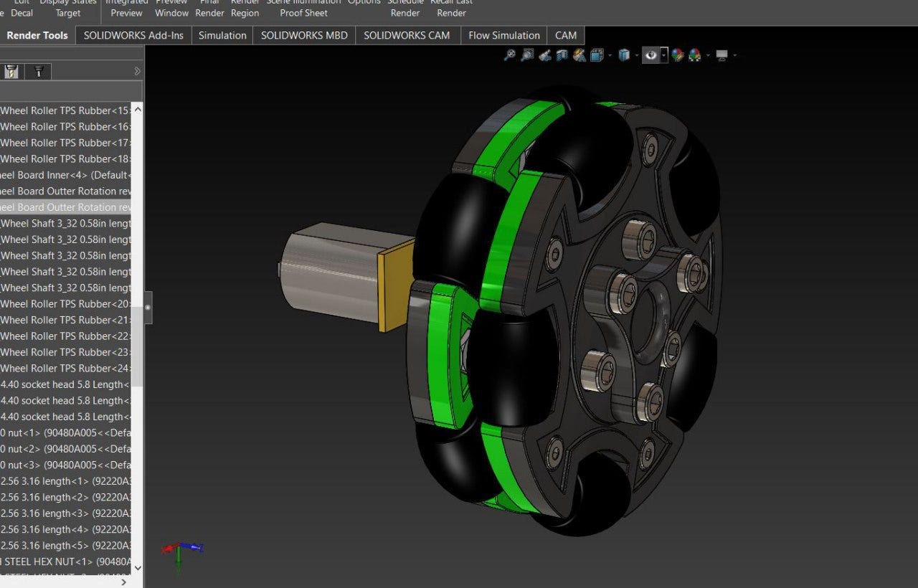Open the Simulation tab
Image resolution: width=918 pixels, height=588 pixels.
pyautogui.click(x=222, y=35)
